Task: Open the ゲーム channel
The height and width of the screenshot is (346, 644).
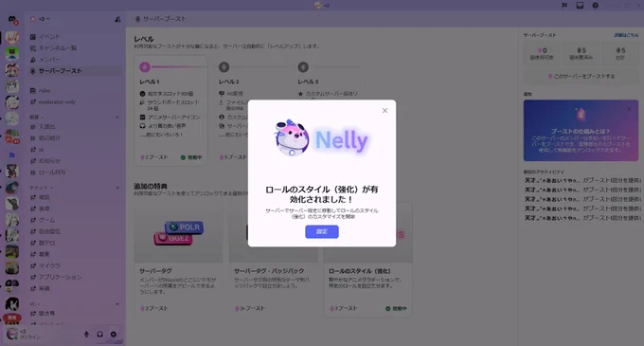Action: coord(46,220)
